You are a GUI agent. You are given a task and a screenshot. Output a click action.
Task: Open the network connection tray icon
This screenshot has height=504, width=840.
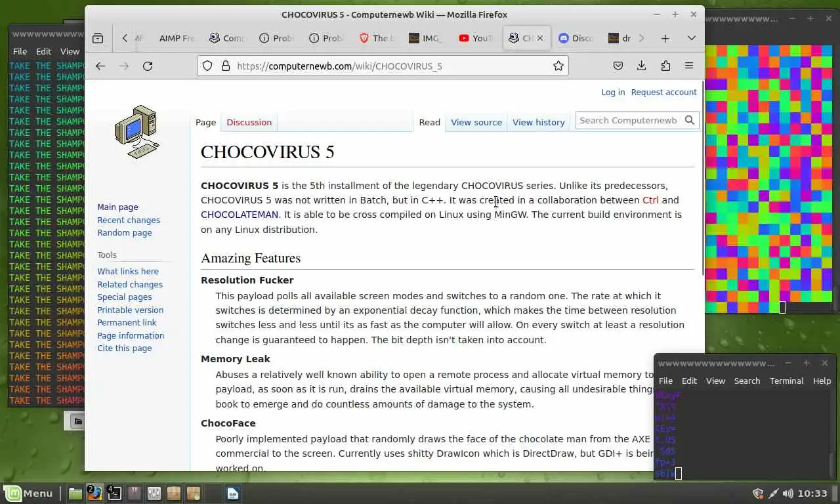pos(773,493)
